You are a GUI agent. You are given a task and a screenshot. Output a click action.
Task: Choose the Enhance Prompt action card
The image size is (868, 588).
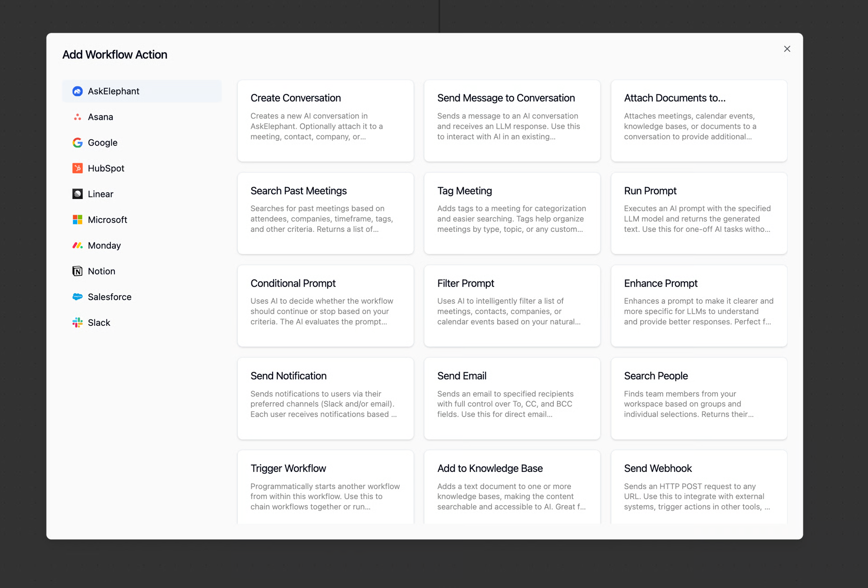(x=699, y=306)
